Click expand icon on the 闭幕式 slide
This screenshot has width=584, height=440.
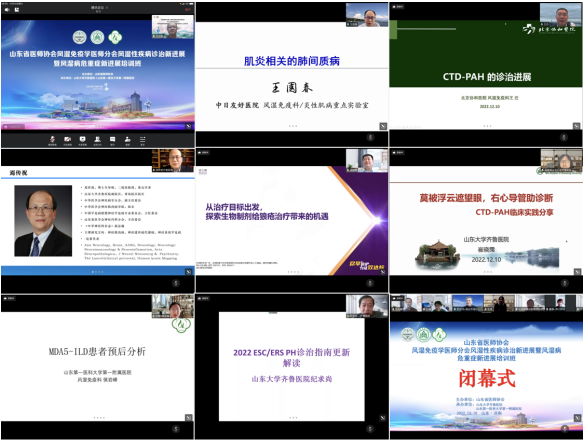(577, 418)
